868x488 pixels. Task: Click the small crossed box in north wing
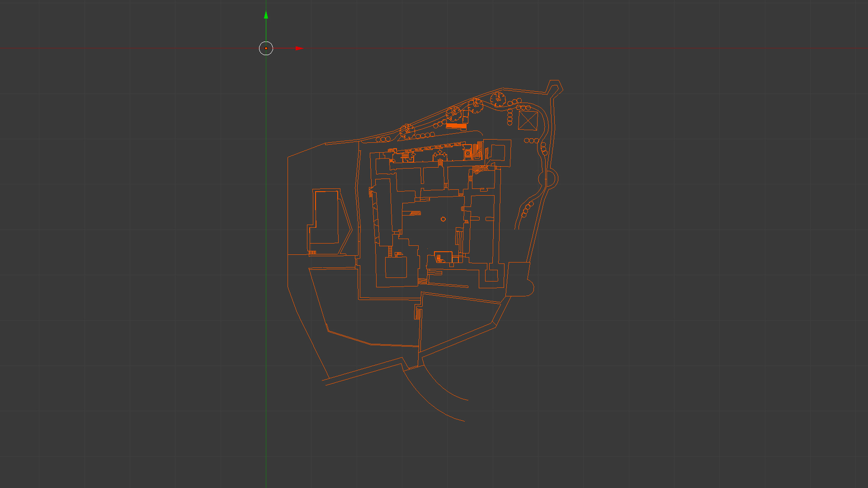(468, 154)
